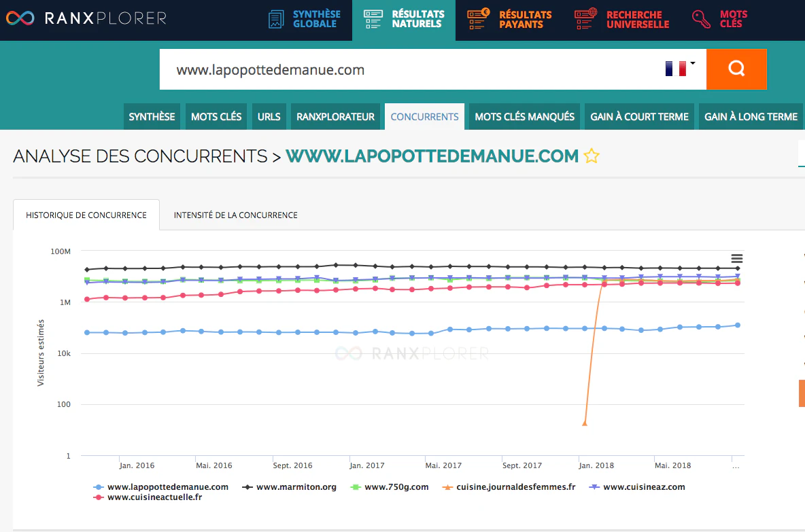Toggle www.cuisineactuelle.fr series in legend
805x532 pixels.
click(148, 497)
